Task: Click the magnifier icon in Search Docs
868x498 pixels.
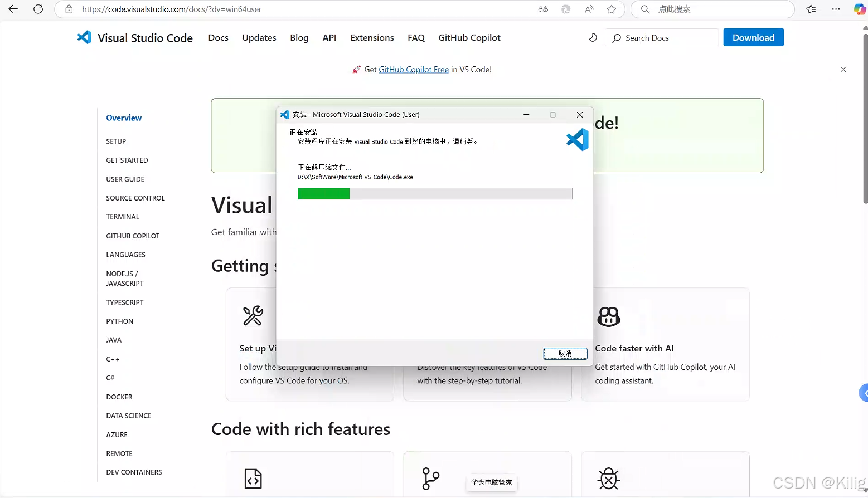Action: tap(617, 38)
